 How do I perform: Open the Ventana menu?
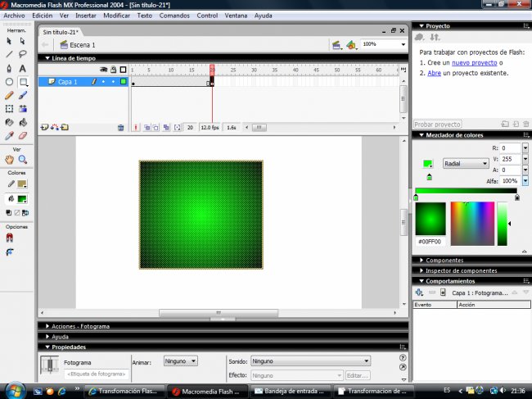tap(237, 16)
